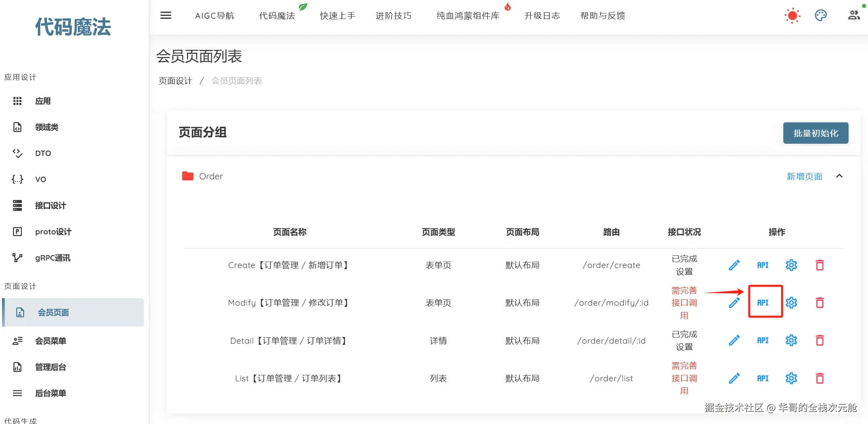Edit the Detail page with pencil icon

734,340
